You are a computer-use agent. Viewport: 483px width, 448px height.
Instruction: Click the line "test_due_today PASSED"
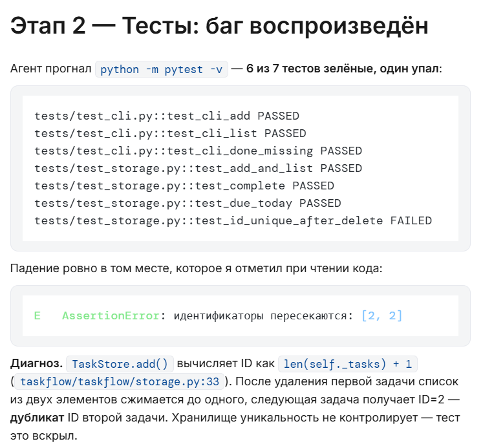click(x=188, y=203)
